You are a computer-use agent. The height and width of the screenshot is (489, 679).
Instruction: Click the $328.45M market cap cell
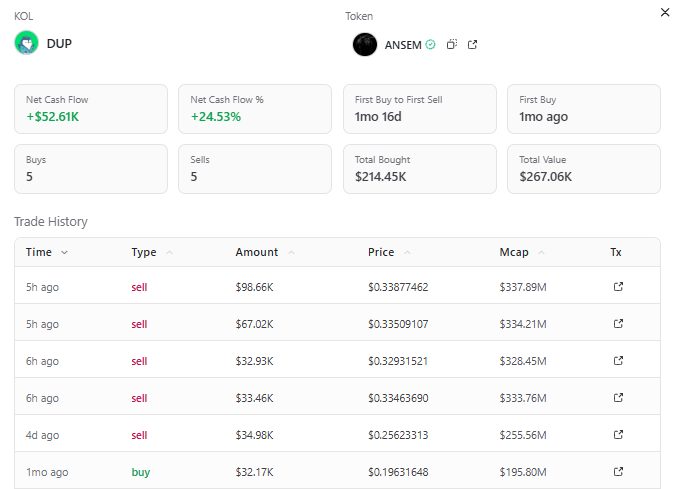(523, 361)
